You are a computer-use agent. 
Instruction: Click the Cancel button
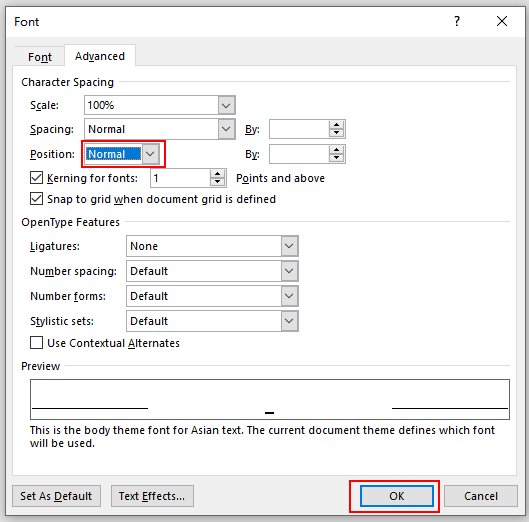481,496
